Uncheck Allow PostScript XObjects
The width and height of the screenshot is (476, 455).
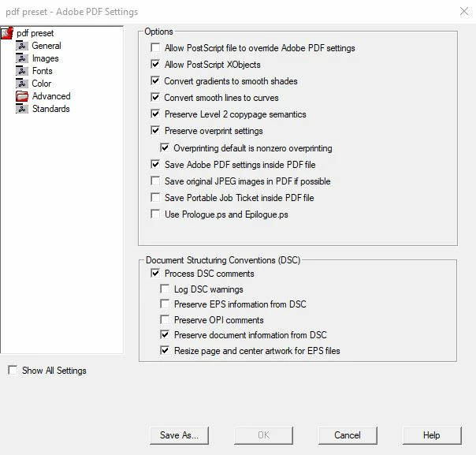(x=155, y=65)
